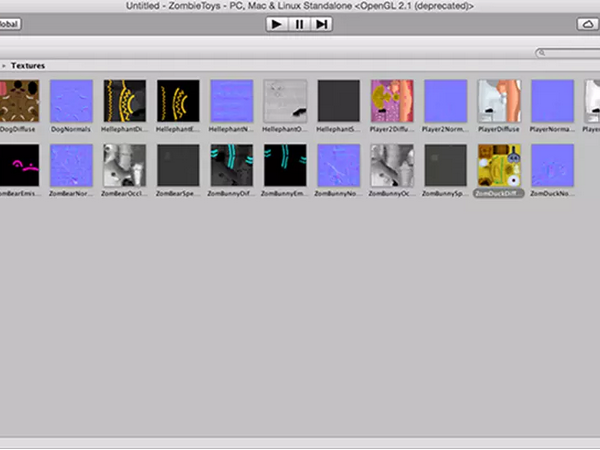Select the ZomBear emission texture thumbnail

pos(19,165)
